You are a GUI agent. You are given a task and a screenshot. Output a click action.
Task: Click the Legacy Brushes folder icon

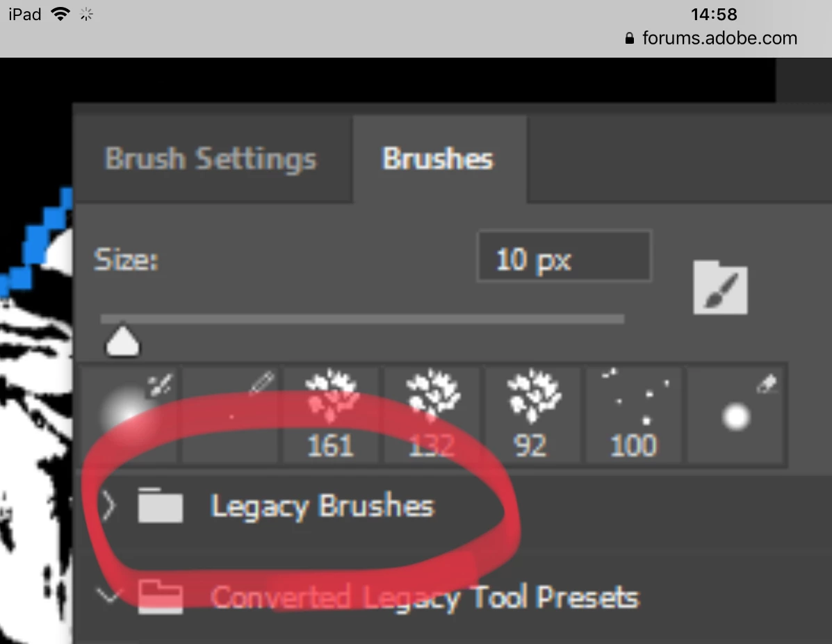[x=161, y=506]
